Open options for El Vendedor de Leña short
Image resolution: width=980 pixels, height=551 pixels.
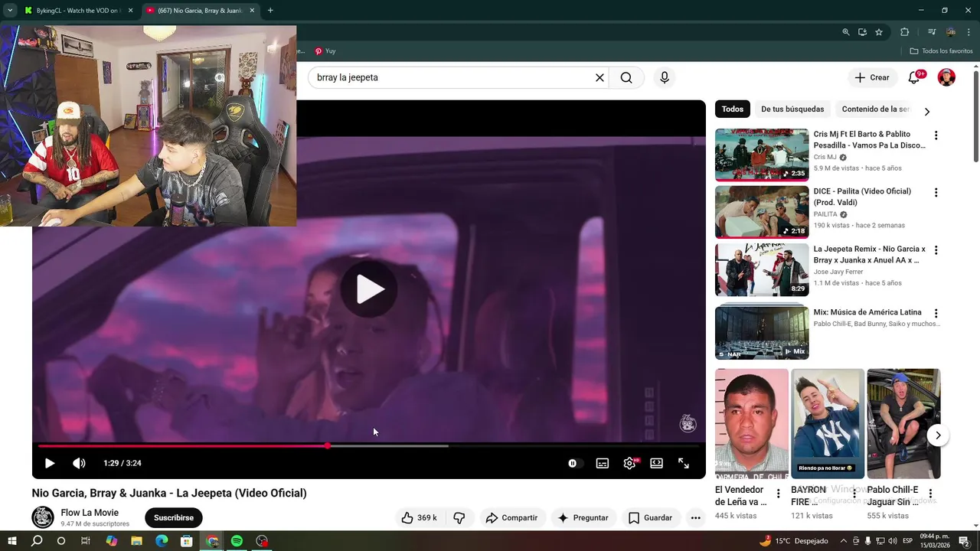778,494
